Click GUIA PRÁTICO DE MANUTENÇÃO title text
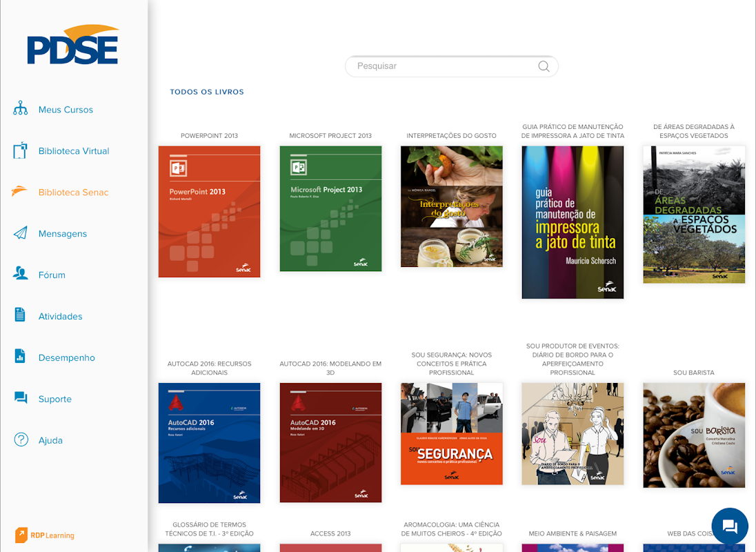This screenshot has width=756, height=552. (573, 131)
